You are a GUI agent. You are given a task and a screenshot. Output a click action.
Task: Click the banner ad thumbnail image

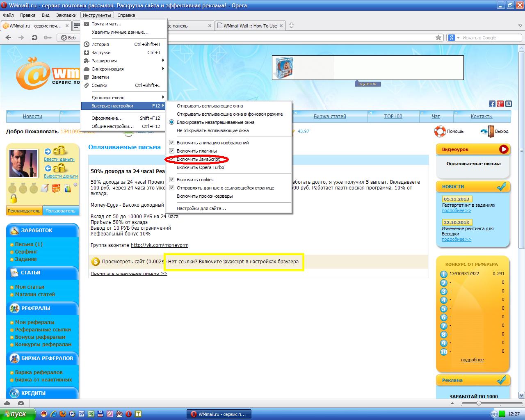(x=284, y=68)
